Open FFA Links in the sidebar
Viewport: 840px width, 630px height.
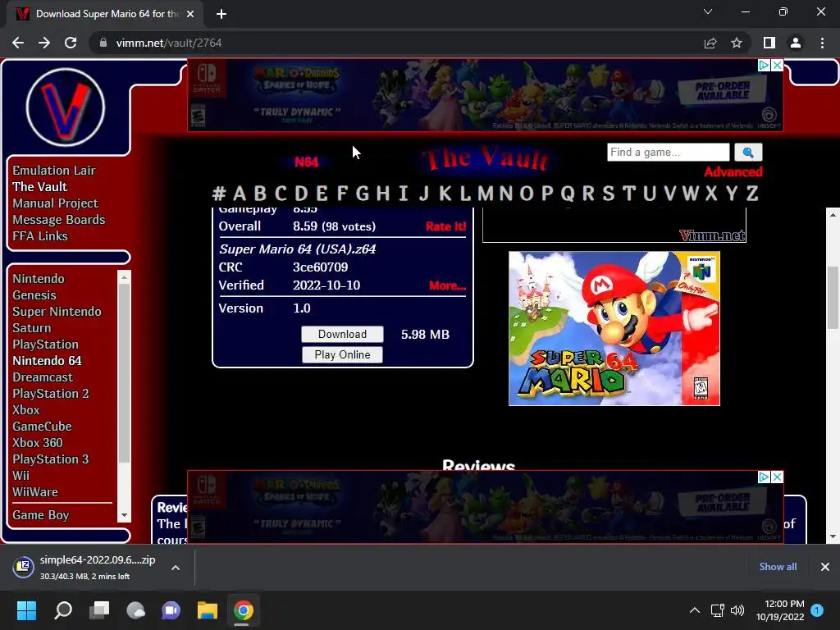[x=40, y=236]
